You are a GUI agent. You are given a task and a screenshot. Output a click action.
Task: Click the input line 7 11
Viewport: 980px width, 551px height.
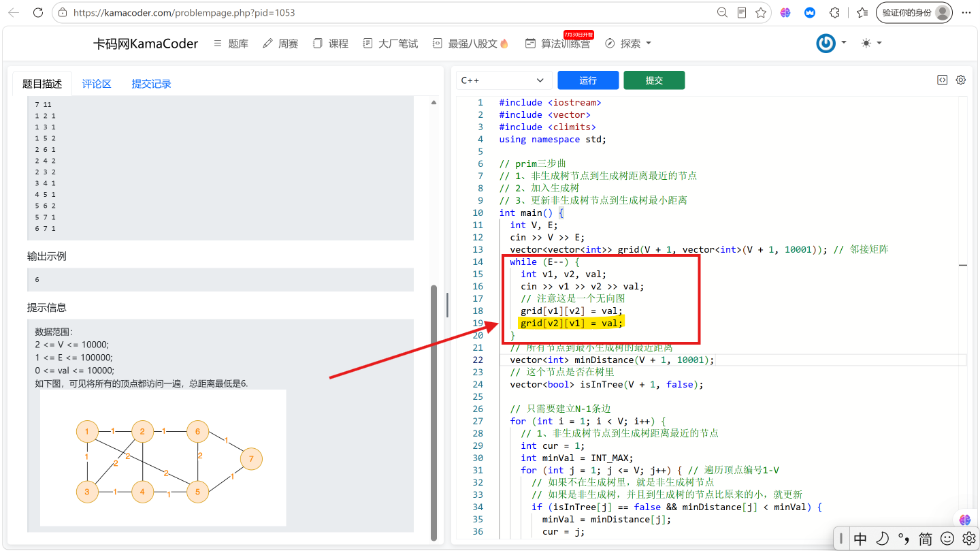(x=43, y=104)
